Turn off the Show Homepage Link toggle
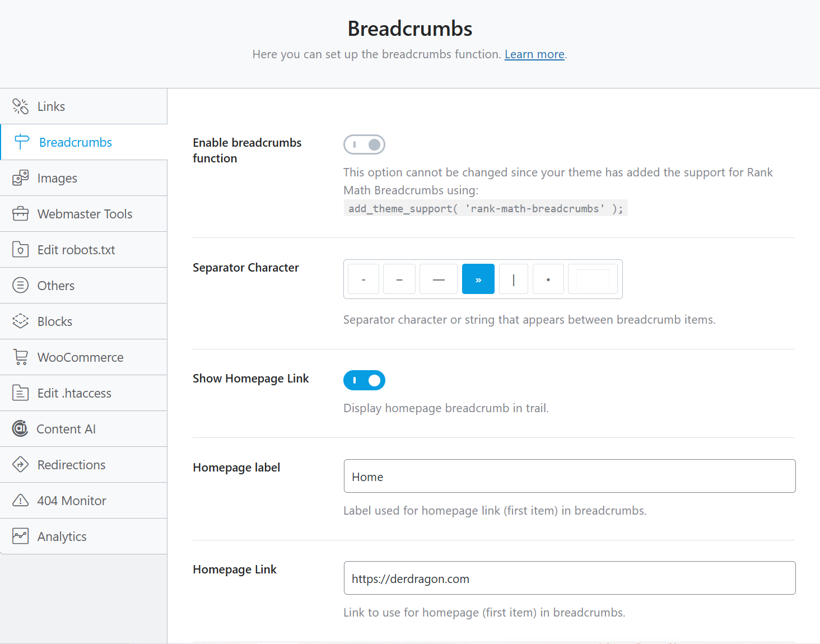Viewport: 820px width, 644px height. pos(364,381)
